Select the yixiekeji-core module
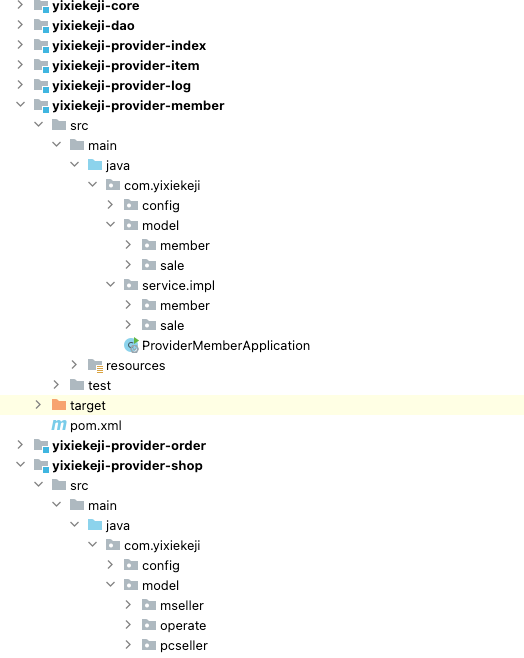524x658 pixels. tap(96, 6)
